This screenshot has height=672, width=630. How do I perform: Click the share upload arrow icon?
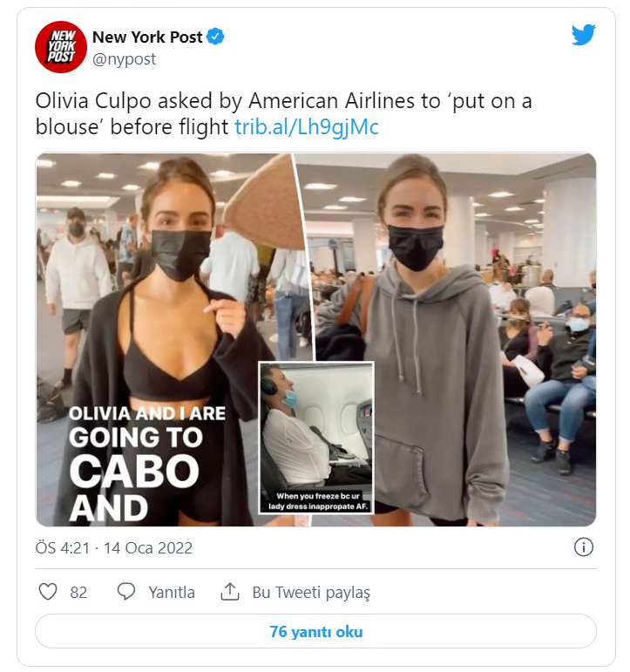tap(230, 592)
